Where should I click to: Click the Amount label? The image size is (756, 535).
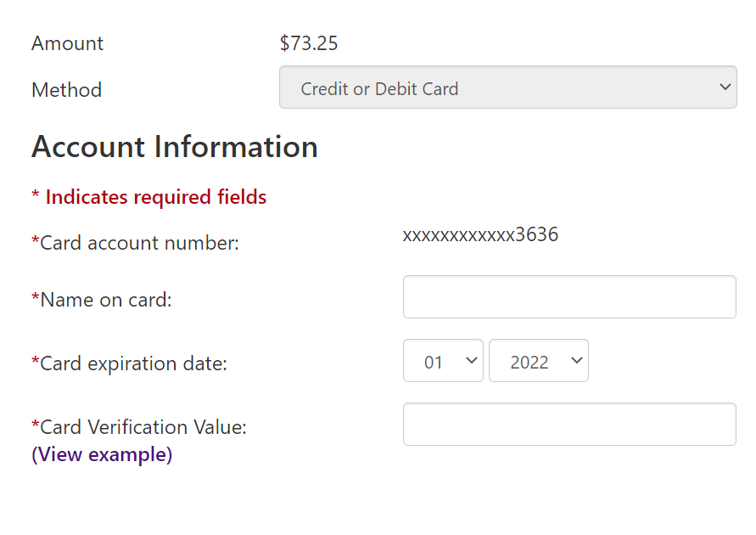tap(67, 43)
